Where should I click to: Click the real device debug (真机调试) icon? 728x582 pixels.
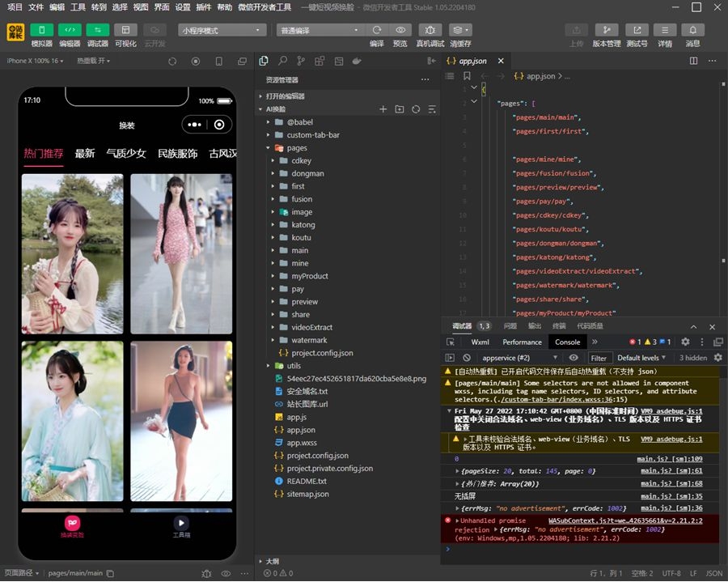430,30
